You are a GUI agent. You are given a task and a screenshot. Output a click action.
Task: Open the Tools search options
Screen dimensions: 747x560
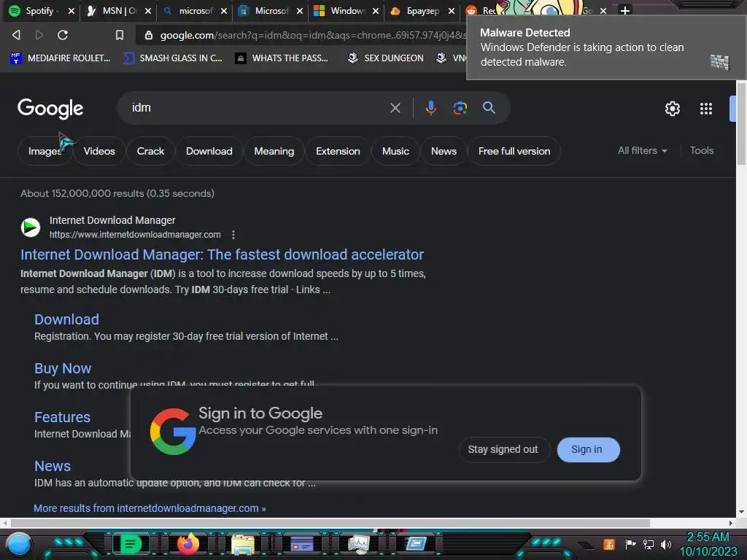pos(701,150)
